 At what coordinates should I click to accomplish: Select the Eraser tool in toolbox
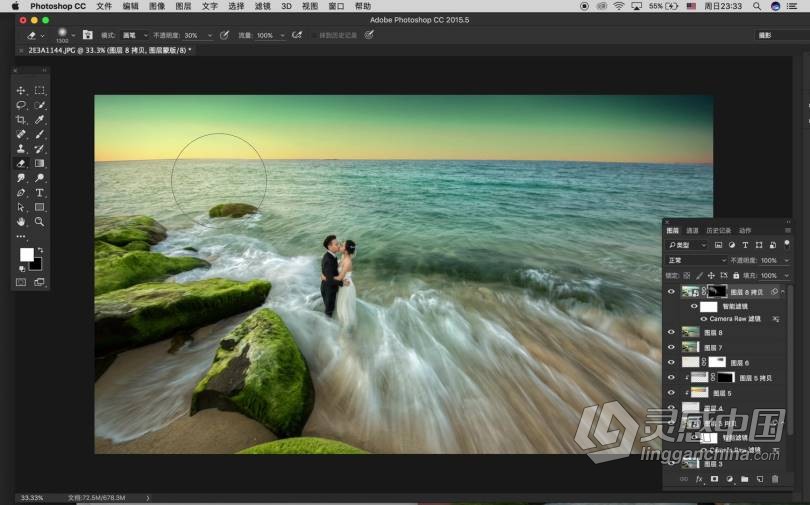(21, 163)
